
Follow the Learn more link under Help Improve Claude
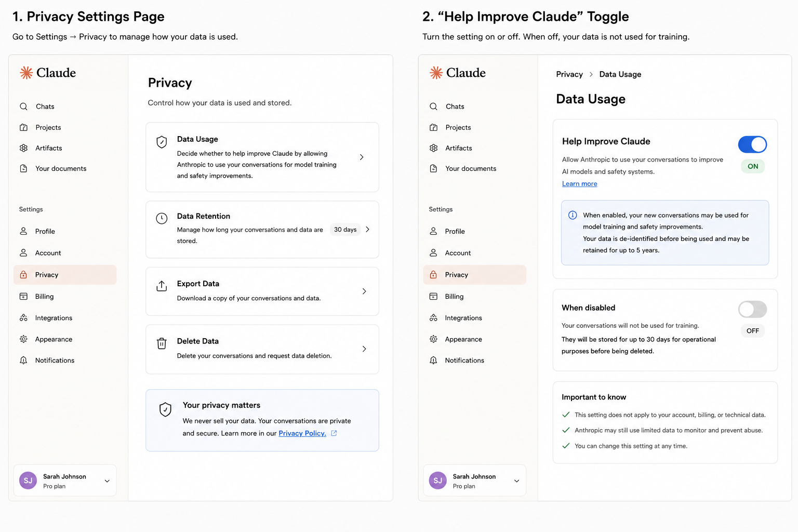579,184
